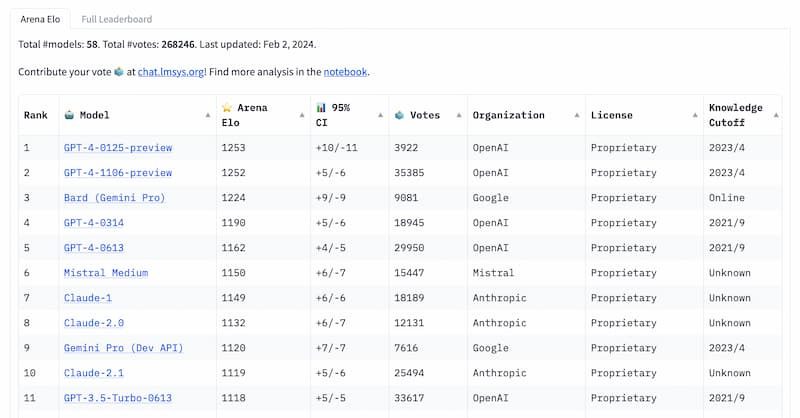Image resolution: width=800 pixels, height=418 pixels.
Task: Open GPT-4-0314 model link
Action: click(94, 223)
